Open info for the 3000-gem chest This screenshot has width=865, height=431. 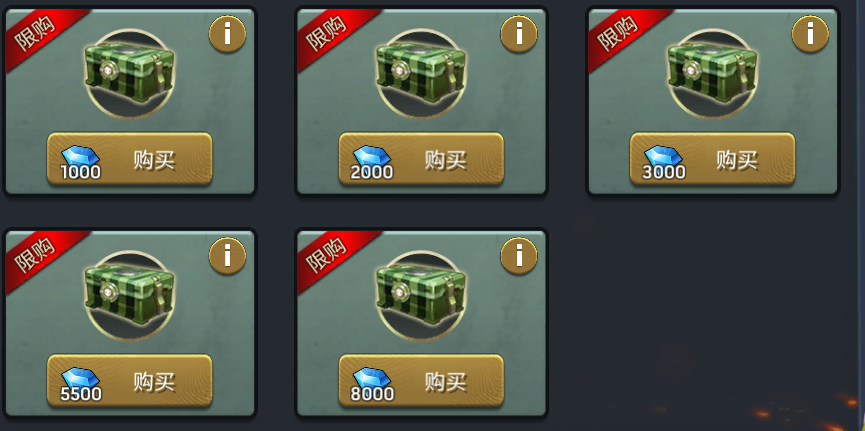coord(810,34)
